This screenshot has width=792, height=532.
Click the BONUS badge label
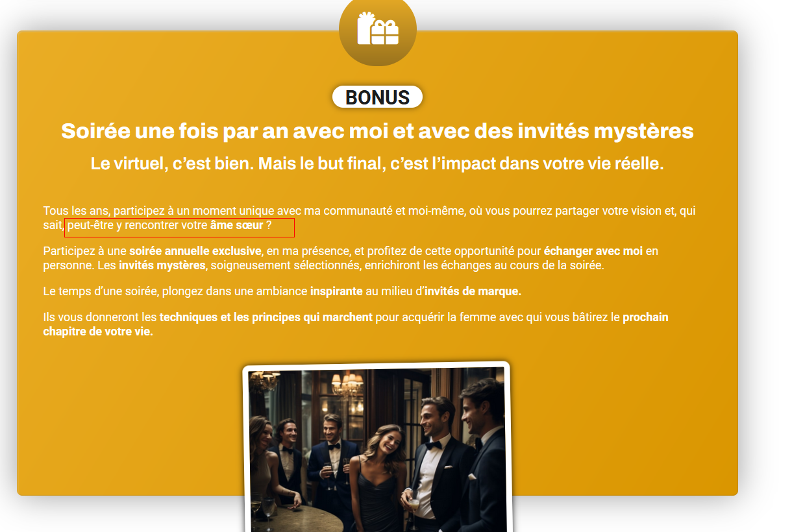[378, 97]
